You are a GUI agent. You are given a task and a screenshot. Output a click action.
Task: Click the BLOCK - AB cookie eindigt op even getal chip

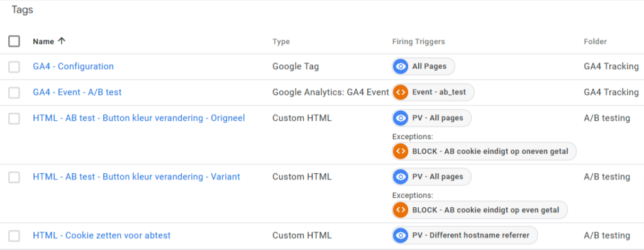coord(480,210)
